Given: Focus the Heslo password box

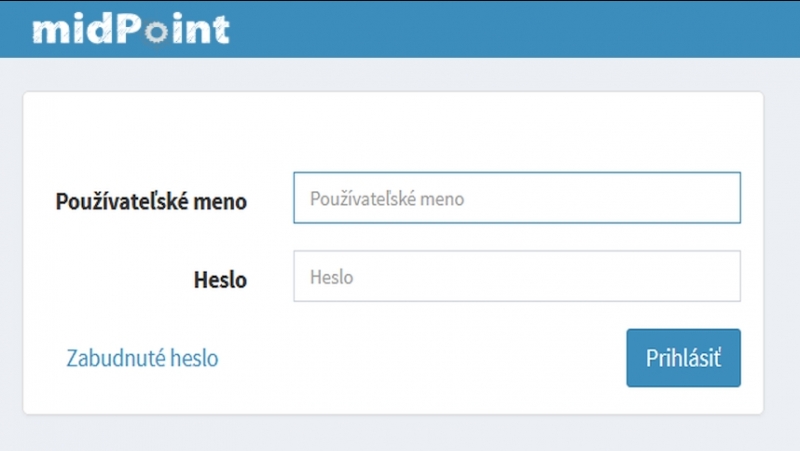Looking at the screenshot, I should coord(517,276).
